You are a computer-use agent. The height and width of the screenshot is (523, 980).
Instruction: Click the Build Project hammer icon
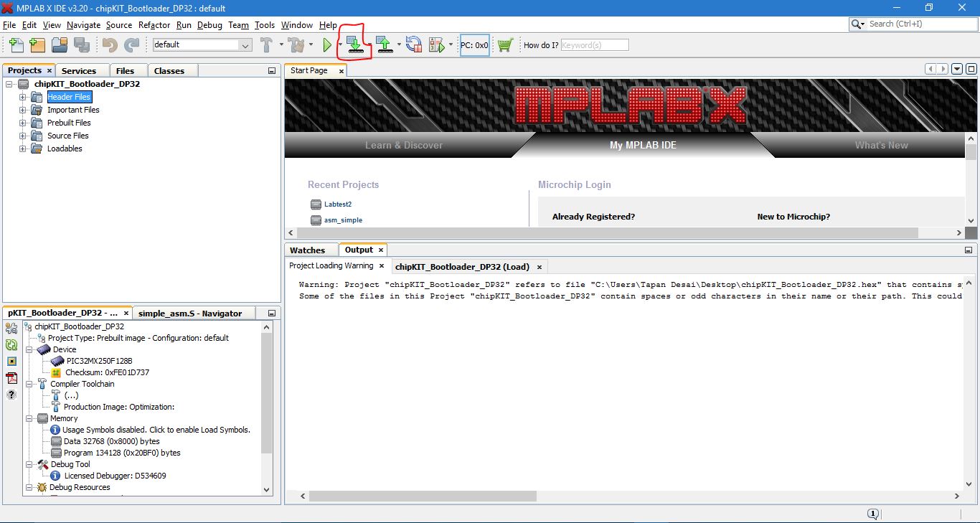pos(267,45)
